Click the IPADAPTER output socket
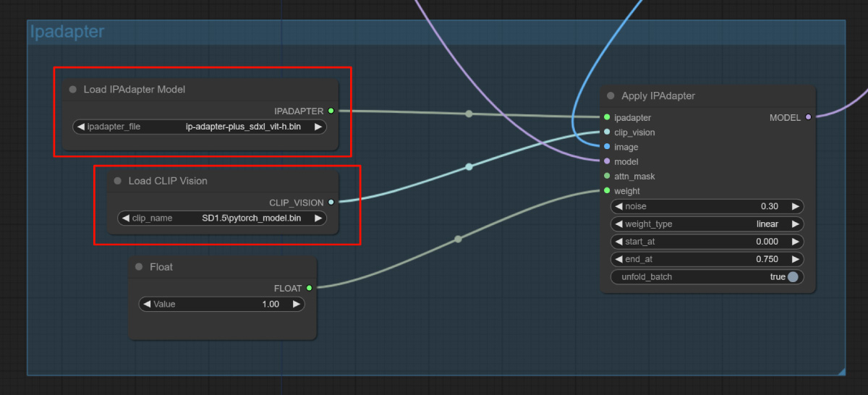 click(331, 111)
